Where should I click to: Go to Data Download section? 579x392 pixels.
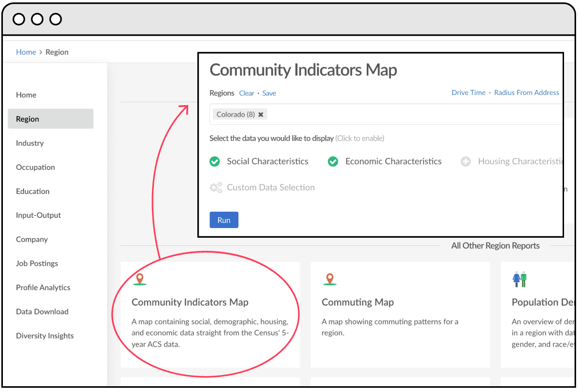(x=42, y=311)
